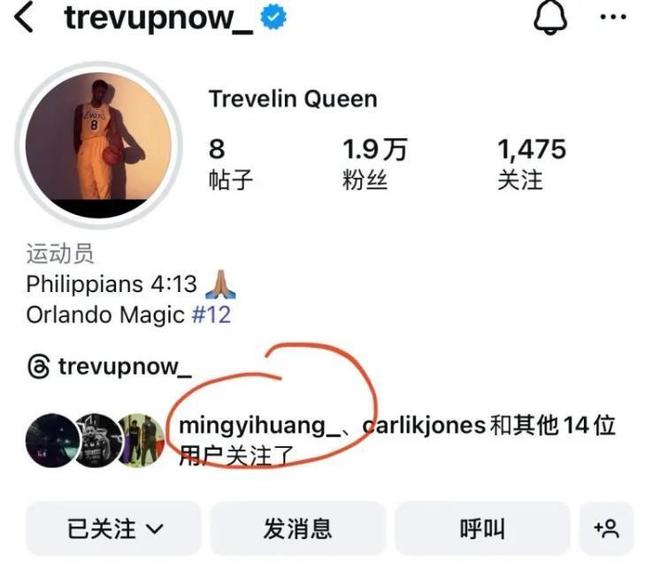Viewport: 660px width, 570px height.
Task: View Trevelin Queen's profile picture
Action: [x=99, y=145]
